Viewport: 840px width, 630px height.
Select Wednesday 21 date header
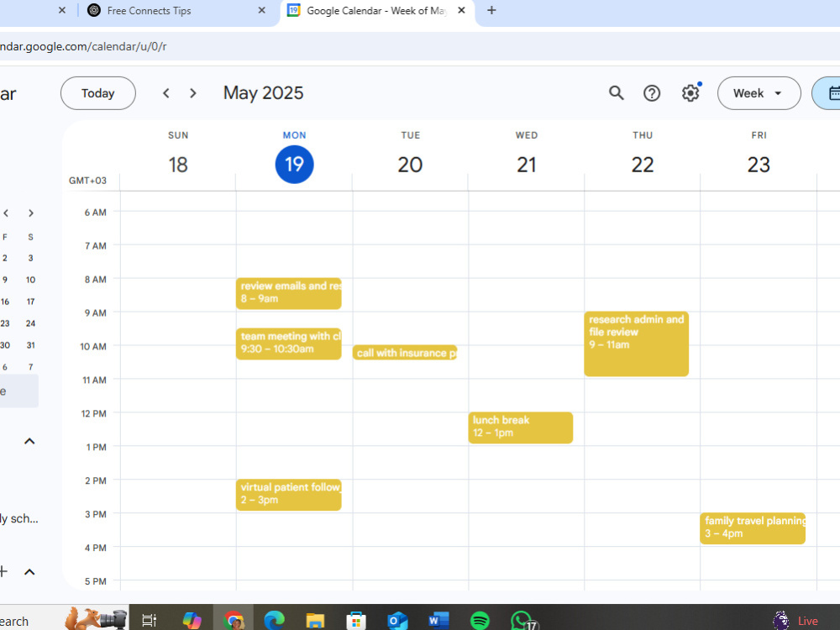tap(527, 164)
